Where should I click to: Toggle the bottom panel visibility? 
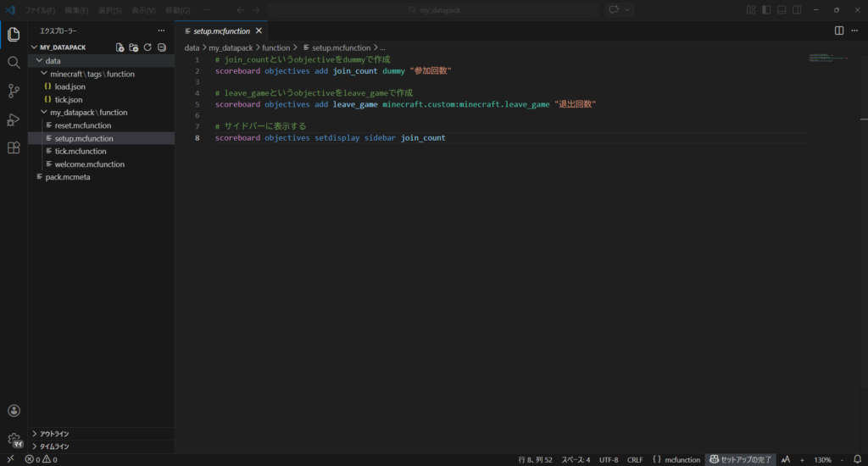coord(782,10)
